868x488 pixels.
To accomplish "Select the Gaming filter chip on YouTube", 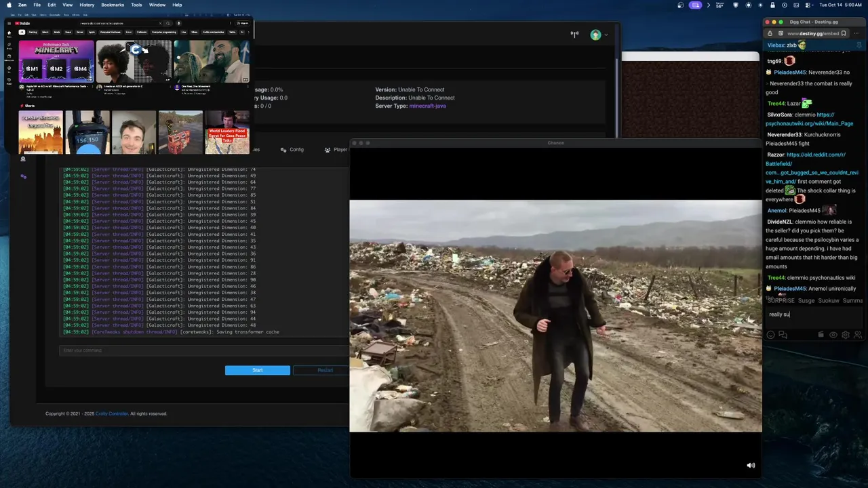I will coord(33,32).
